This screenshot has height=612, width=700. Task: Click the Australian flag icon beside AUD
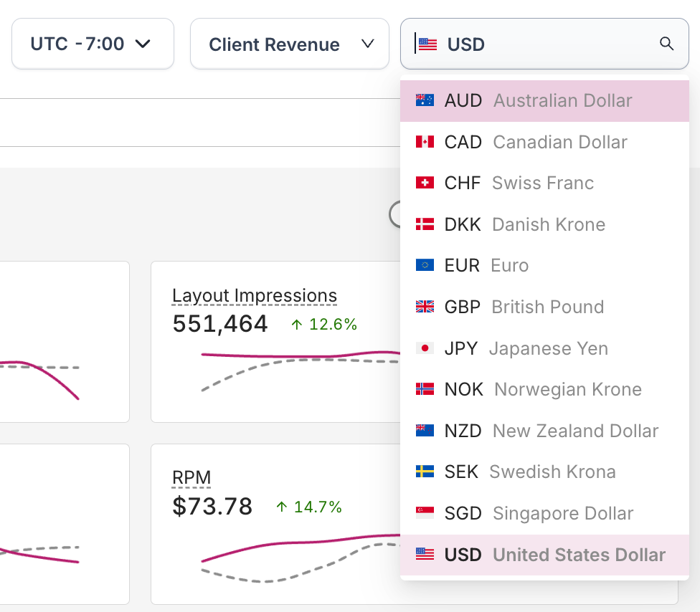click(424, 100)
